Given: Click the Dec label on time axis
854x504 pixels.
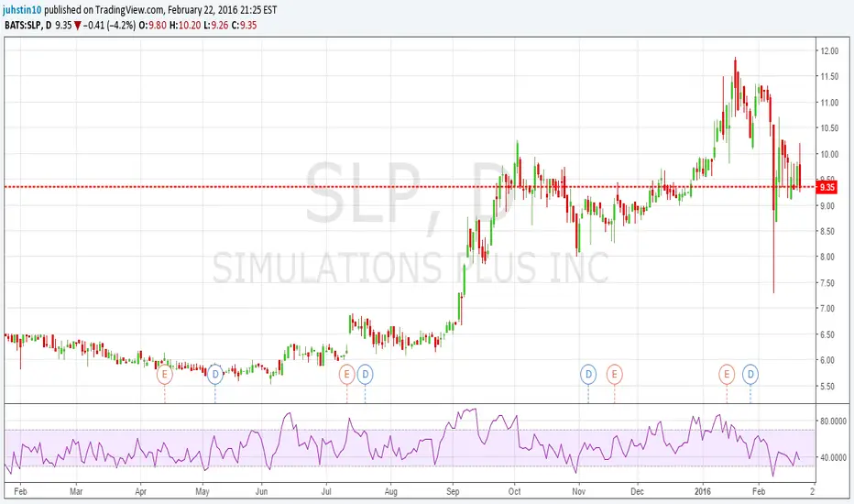Looking at the screenshot, I should click(x=637, y=491).
